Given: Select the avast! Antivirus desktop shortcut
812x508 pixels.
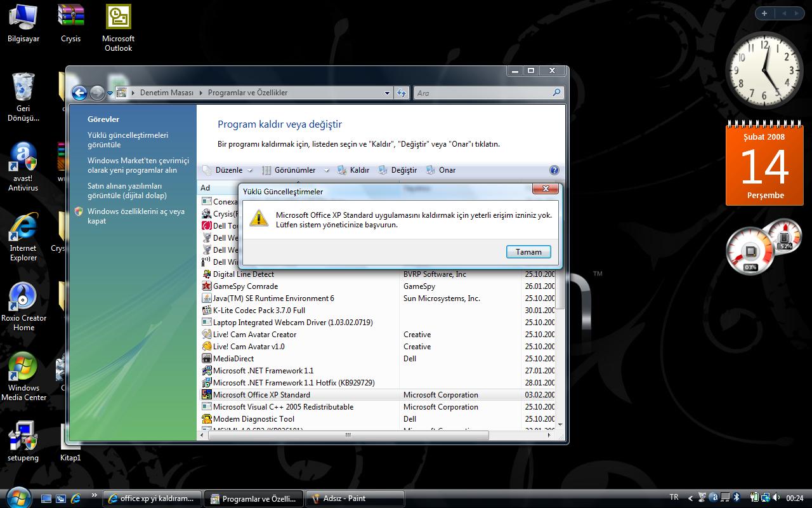Looking at the screenshot, I should (23, 166).
